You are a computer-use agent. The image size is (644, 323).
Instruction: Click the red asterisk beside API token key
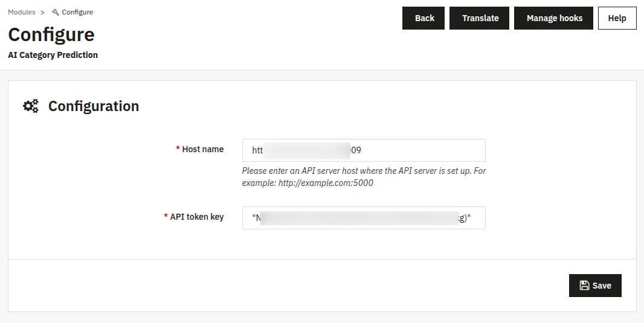point(166,217)
